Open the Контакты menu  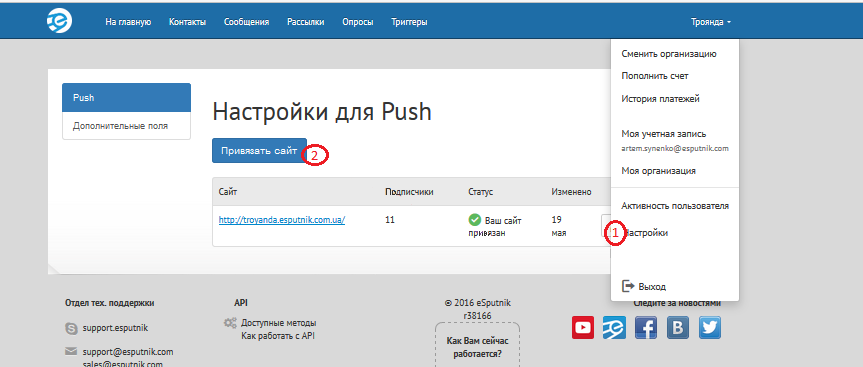pyautogui.click(x=188, y=22)
